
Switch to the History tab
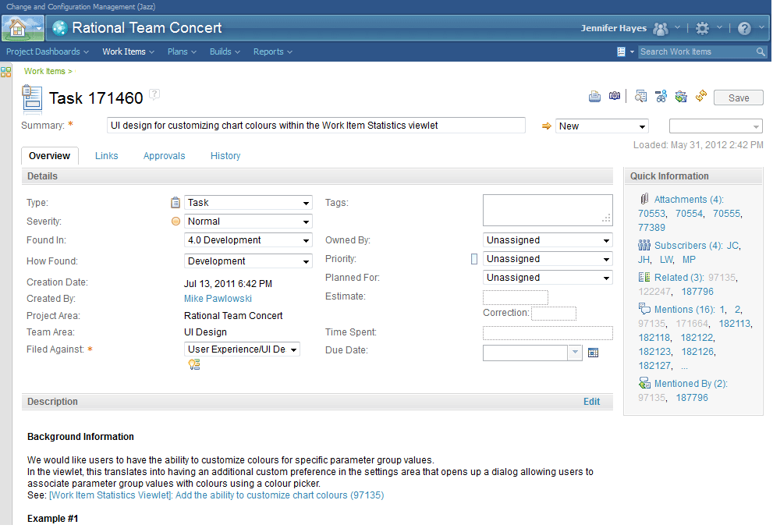pos(225,156)
